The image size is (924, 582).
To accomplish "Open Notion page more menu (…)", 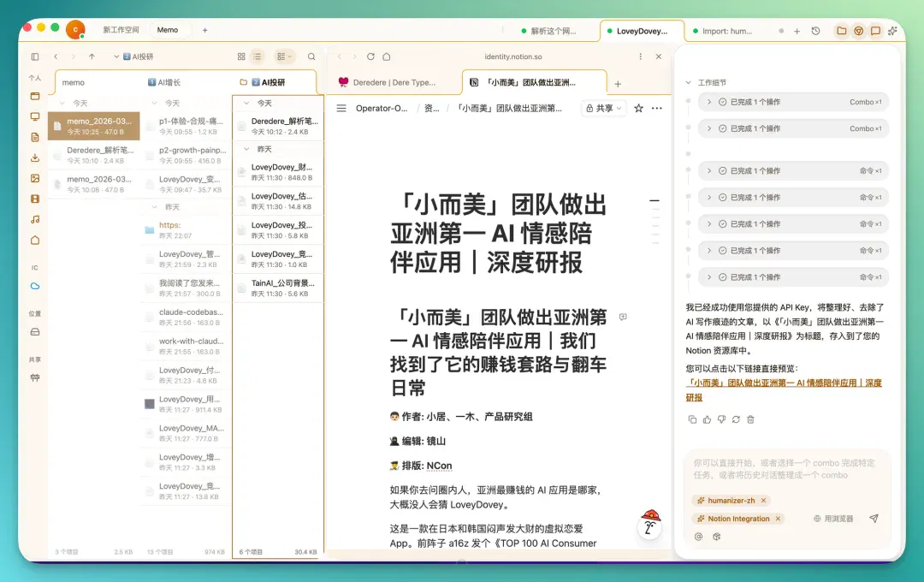I will pyautogui.click(x=657, y=109).
